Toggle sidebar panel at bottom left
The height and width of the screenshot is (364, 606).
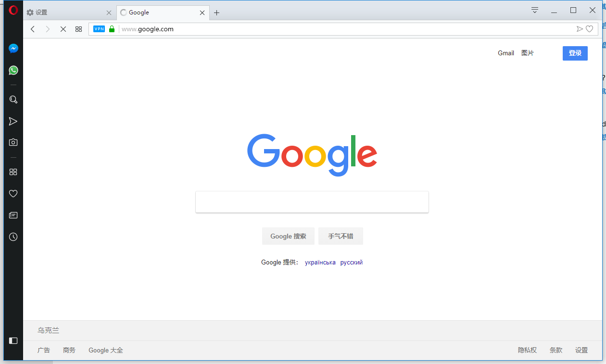pos(13,340)
